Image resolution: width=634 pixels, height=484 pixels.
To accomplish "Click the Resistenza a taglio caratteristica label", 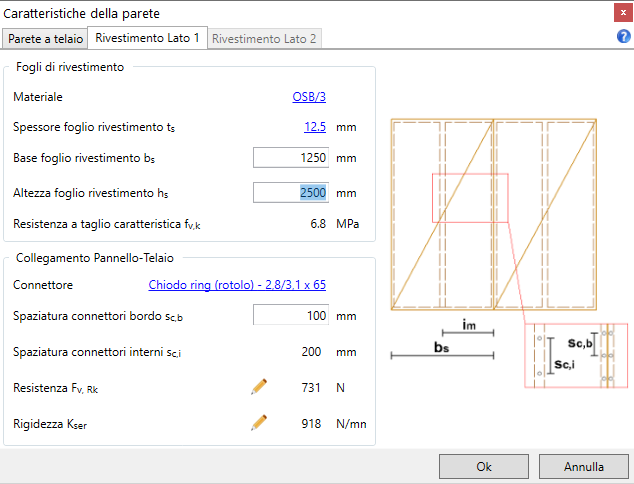I will click(x=107, y=224).
